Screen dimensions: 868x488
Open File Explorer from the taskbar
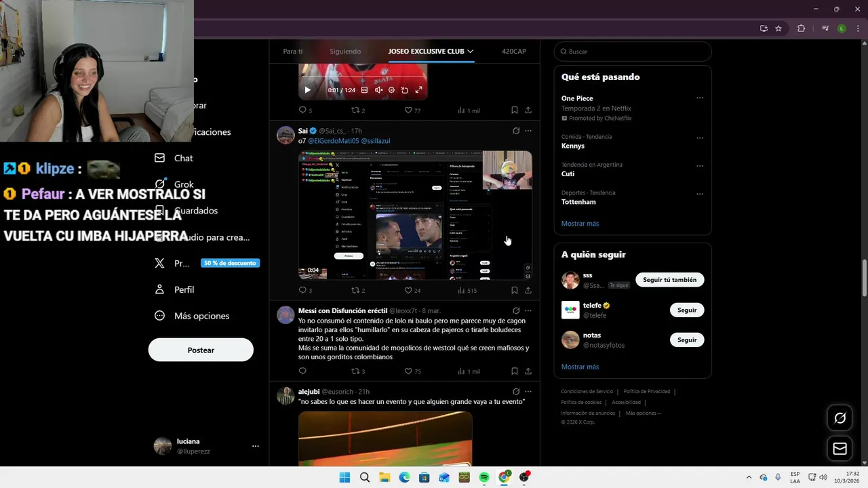click(384, 477)
